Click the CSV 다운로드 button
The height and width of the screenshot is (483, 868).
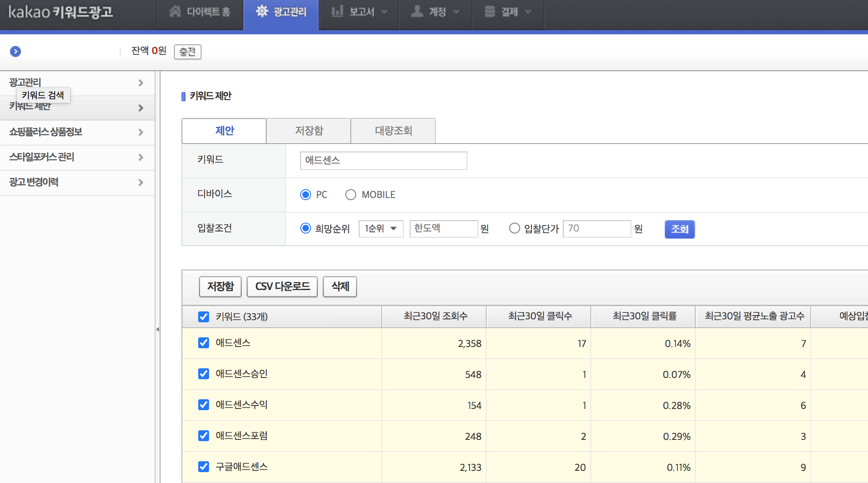282,287
